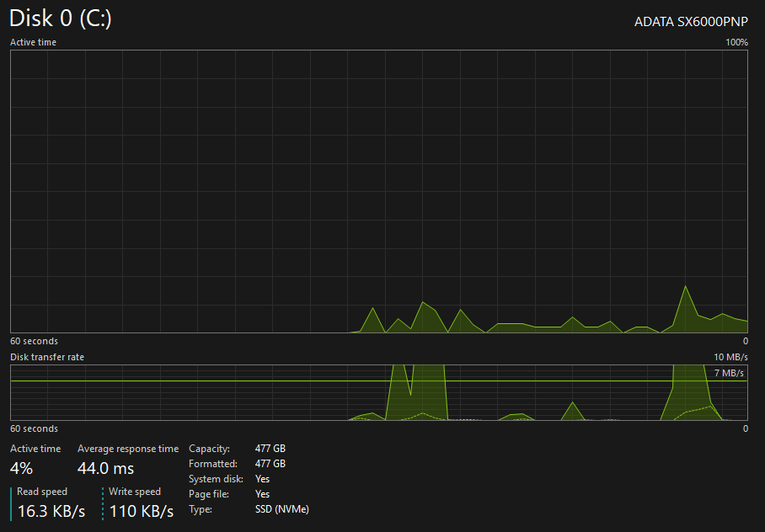Select the Type SSD (NVMe) value
The height and width of the screenshot is (532, 765).
282,509
